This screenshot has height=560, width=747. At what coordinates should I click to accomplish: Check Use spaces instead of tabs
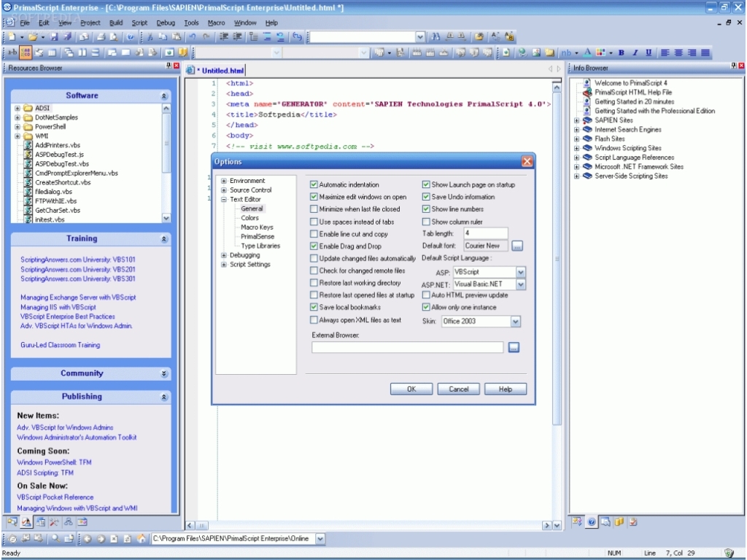tap(314, 222)
